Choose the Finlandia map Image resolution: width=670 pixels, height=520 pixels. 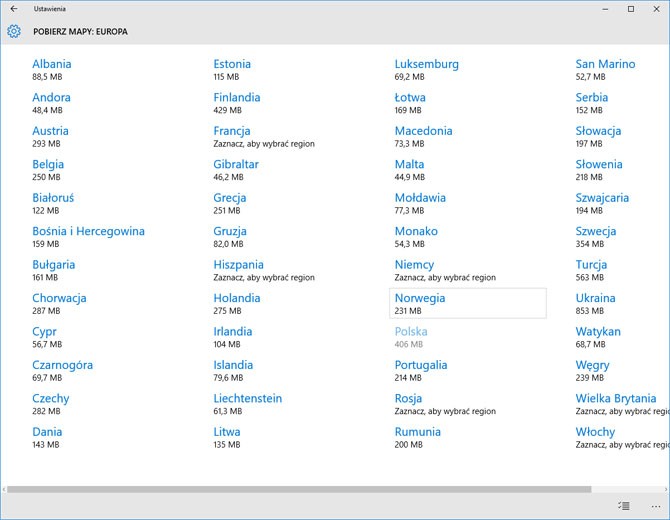[237, 103]
